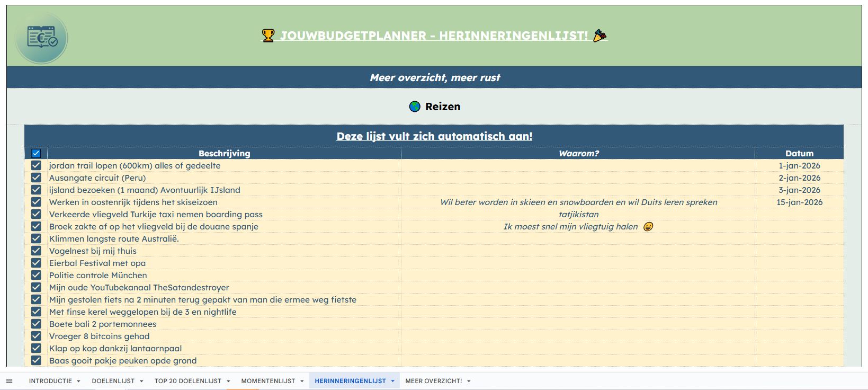Click 'Deze lijst vult zich automatisch aan!' link
The height and width of the screenshot is (390, 868).
(x=434, y=136)
